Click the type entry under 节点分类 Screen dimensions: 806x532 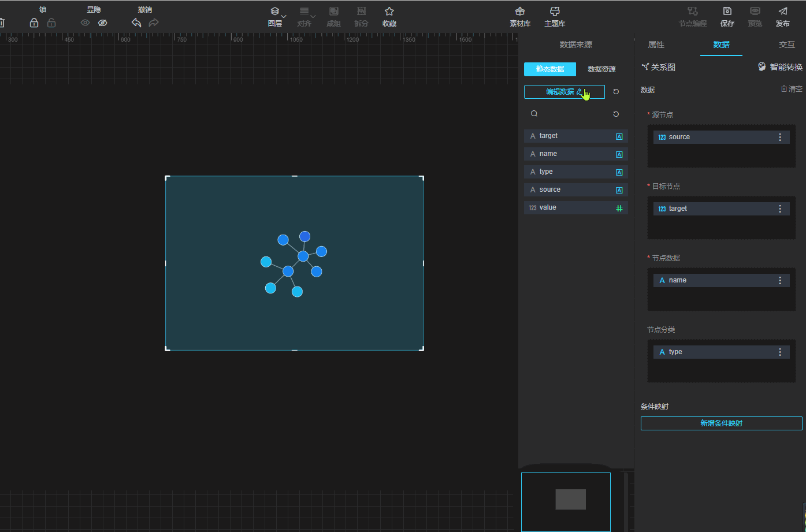pyautogui.click(x=721, y=352)
